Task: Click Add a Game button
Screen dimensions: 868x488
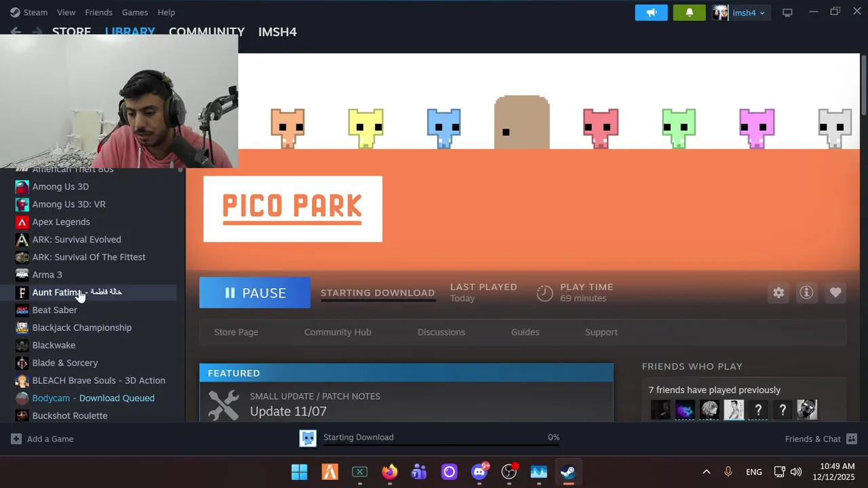Action: (x=42, y=439)
